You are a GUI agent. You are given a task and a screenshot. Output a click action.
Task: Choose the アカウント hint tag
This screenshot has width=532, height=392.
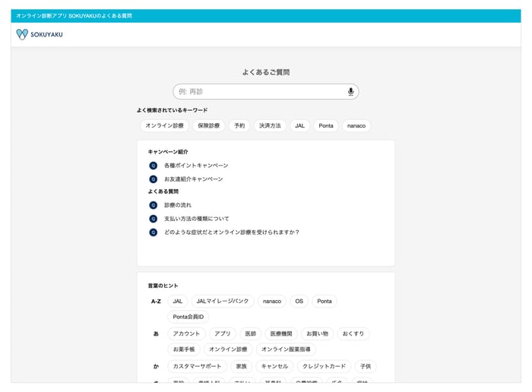tap(186, 334)
